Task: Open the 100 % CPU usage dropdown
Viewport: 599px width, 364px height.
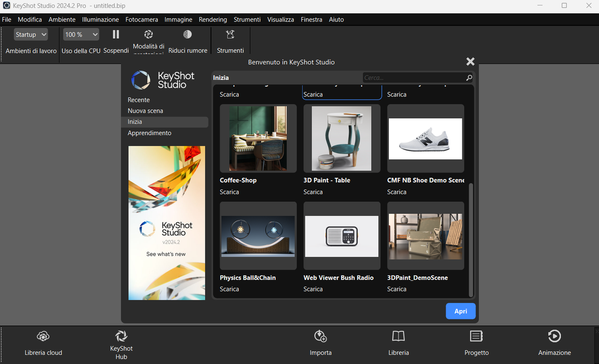Action: (x=81, y=35)
